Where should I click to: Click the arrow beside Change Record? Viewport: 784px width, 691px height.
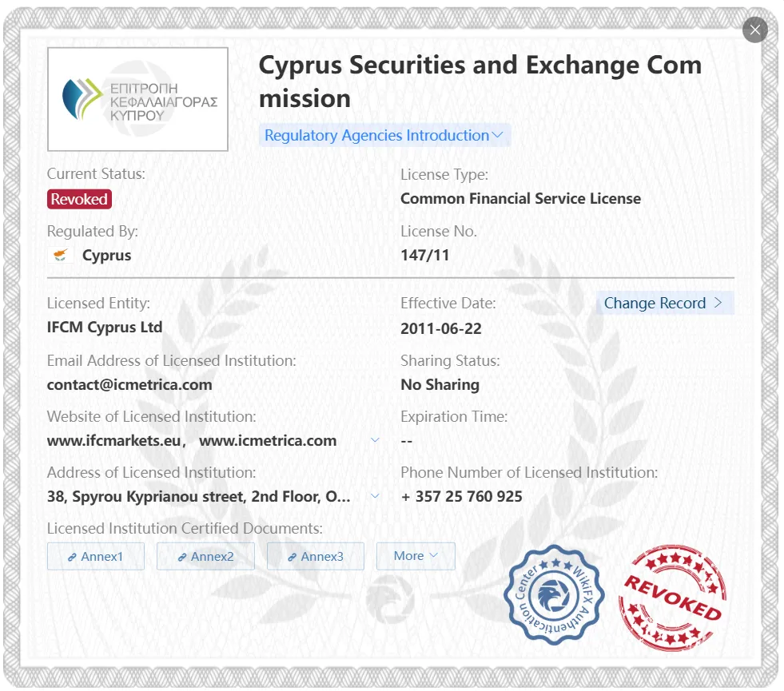[718, 303]
